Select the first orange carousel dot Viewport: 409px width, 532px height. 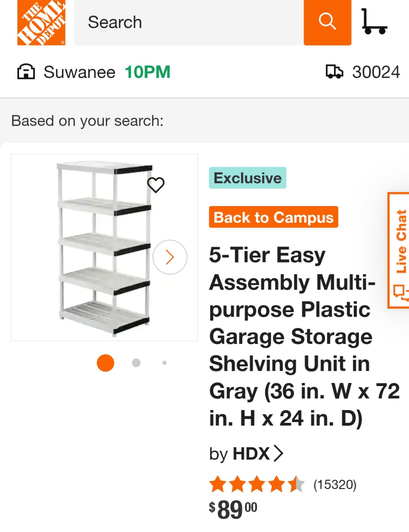[x=105, y=363]
